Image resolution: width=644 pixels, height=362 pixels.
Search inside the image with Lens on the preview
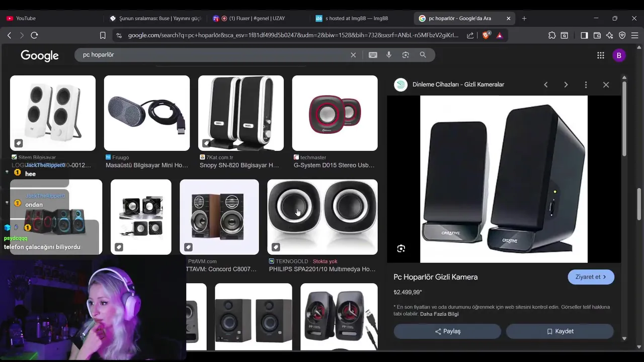(x=401, y=248)
